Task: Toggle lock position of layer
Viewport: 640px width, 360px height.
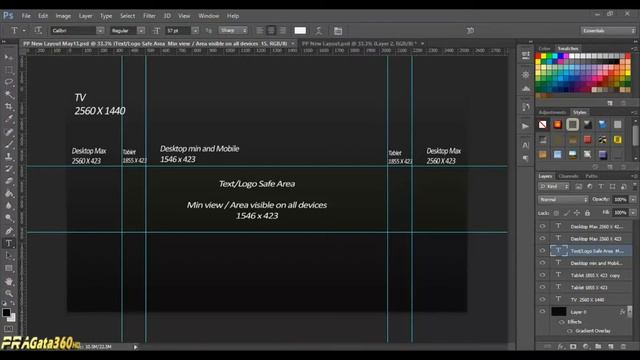Action: click(x=577, y=213)
